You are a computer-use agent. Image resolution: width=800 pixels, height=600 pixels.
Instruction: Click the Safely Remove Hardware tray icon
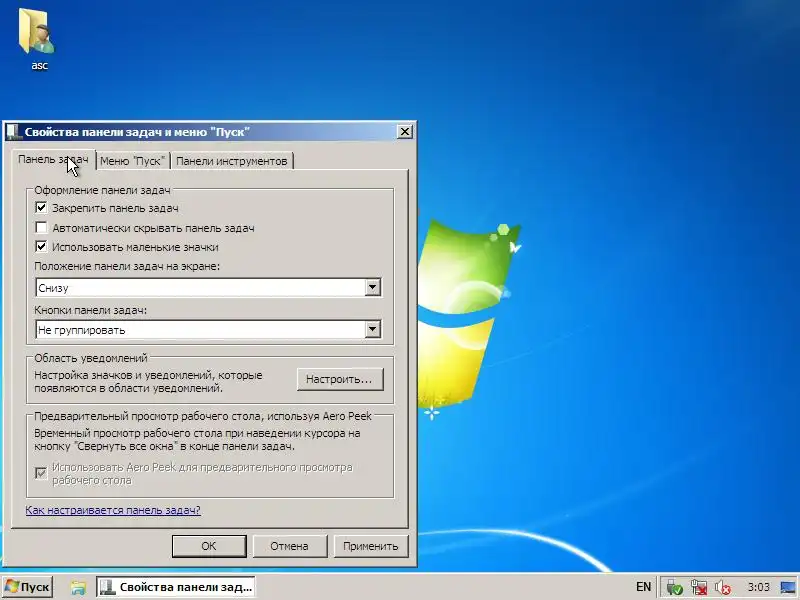tap(674, 588)
